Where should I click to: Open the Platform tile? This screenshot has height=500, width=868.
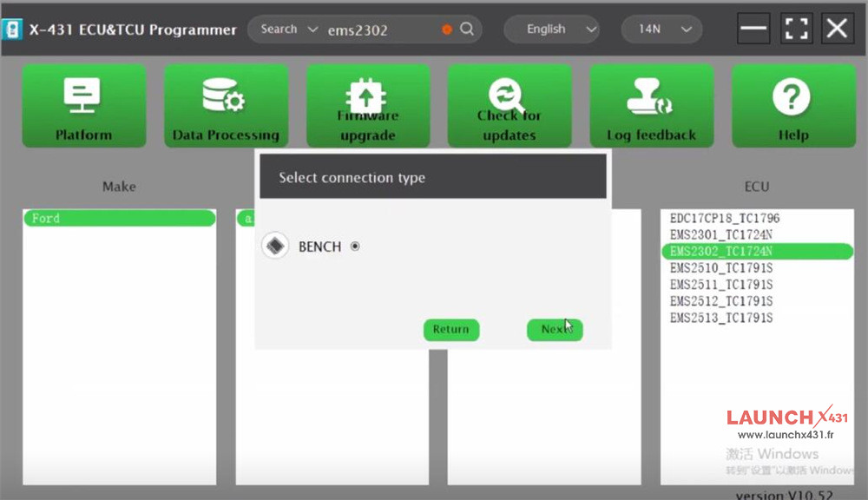point(83,106)
